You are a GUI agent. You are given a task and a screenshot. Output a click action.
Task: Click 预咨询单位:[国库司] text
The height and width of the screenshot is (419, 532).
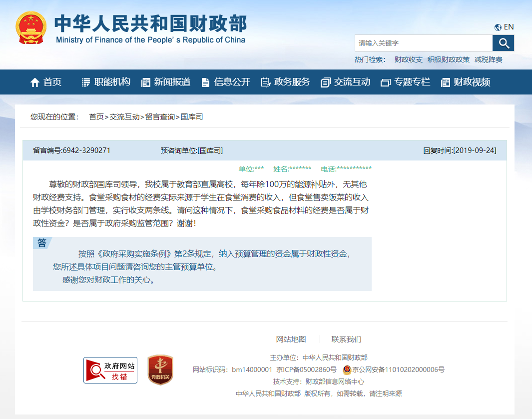coord(192,150)
